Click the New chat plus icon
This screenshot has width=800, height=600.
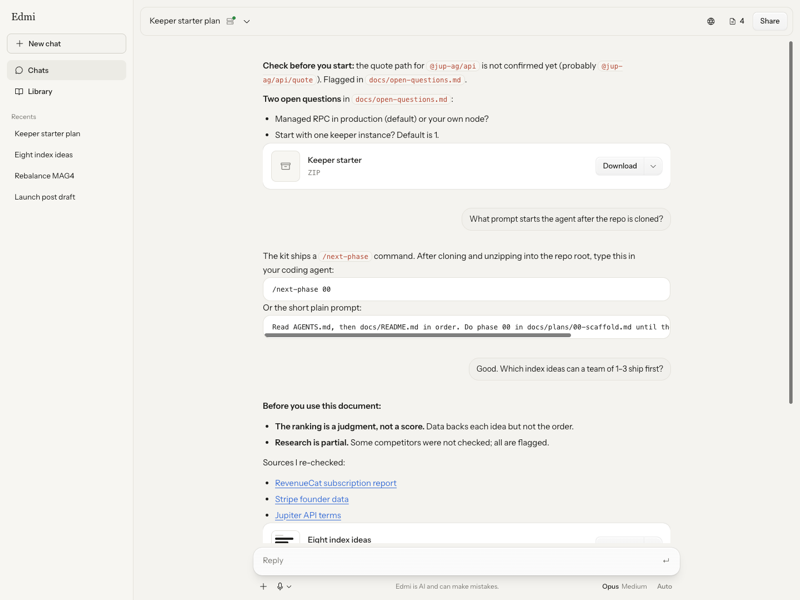click(19, 44)
